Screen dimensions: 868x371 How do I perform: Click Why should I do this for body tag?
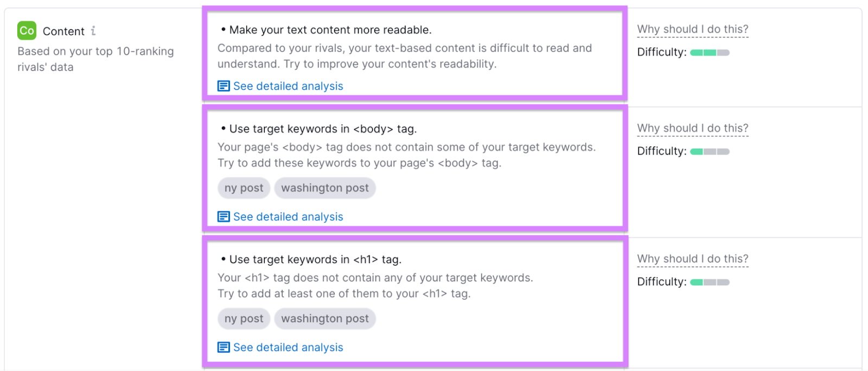tap(692, 128)
